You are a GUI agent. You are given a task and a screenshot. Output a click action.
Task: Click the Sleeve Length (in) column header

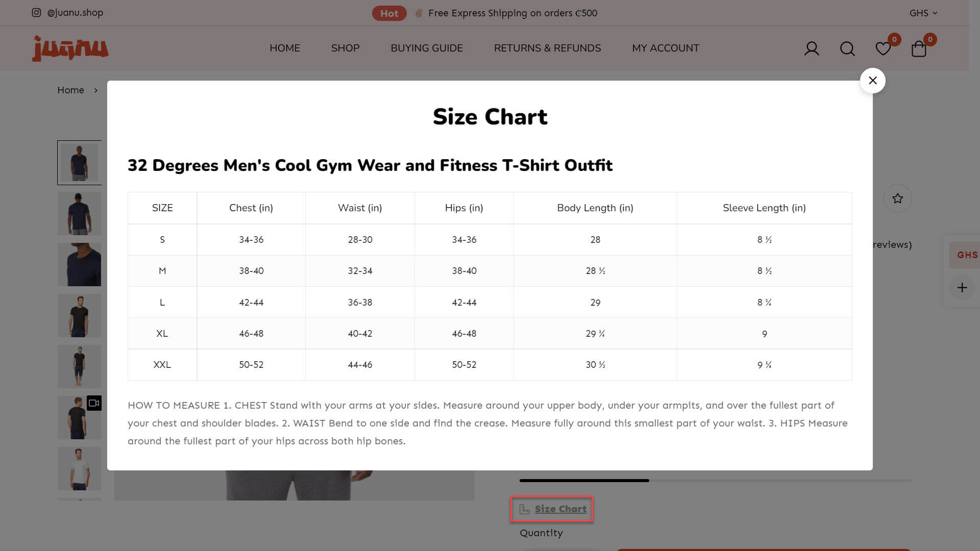764,208
